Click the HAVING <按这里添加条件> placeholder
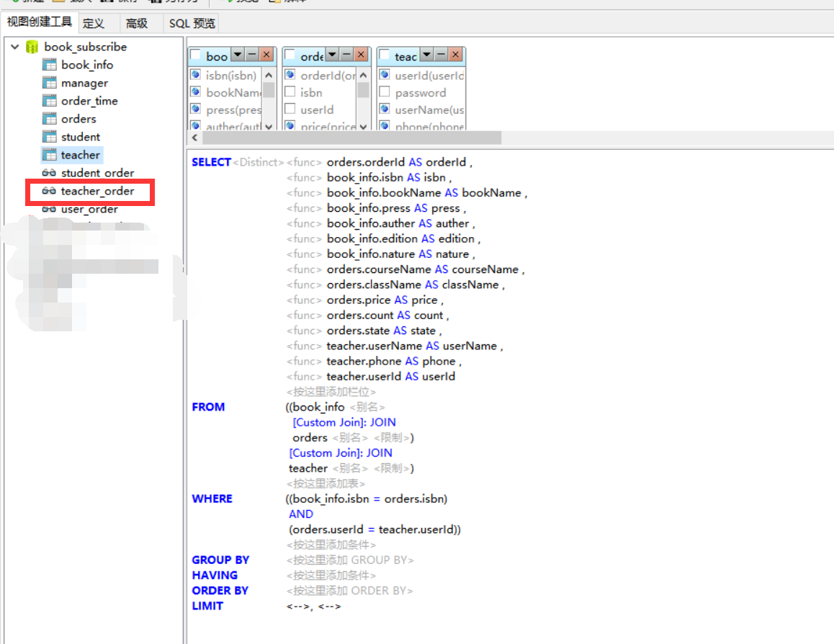834x644 pixels. [x=331, y=576]
